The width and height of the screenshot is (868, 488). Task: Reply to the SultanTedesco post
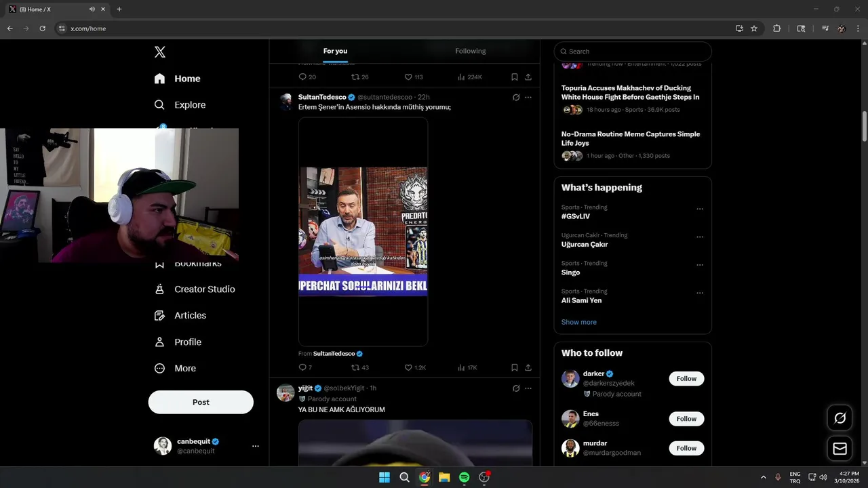point(305,367)
